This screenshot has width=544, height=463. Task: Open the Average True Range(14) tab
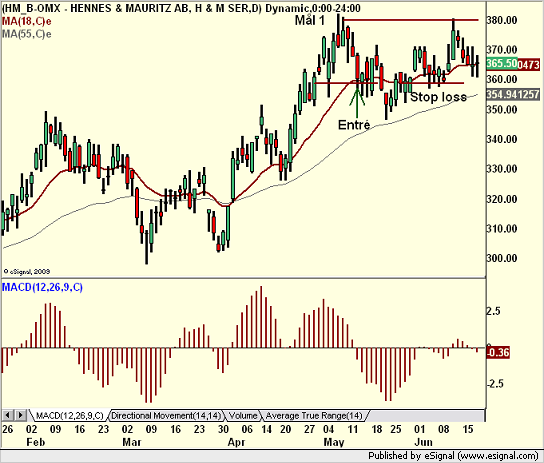click(x=314, y=415)
